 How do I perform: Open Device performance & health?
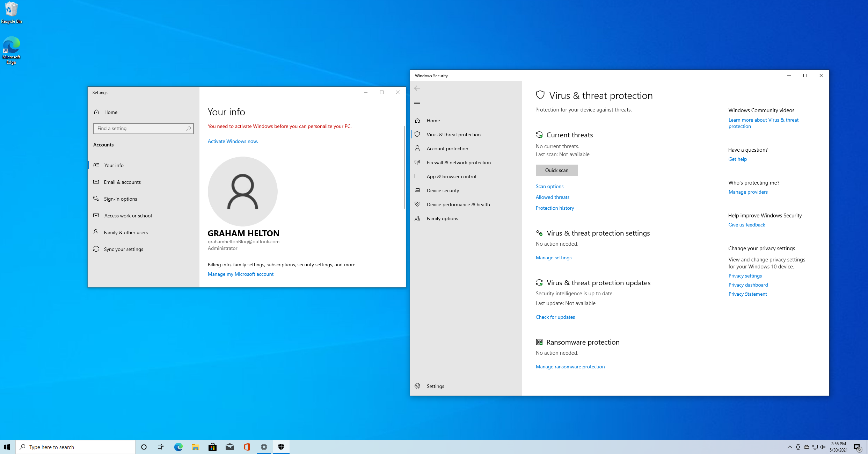click(x=466, y=204)
